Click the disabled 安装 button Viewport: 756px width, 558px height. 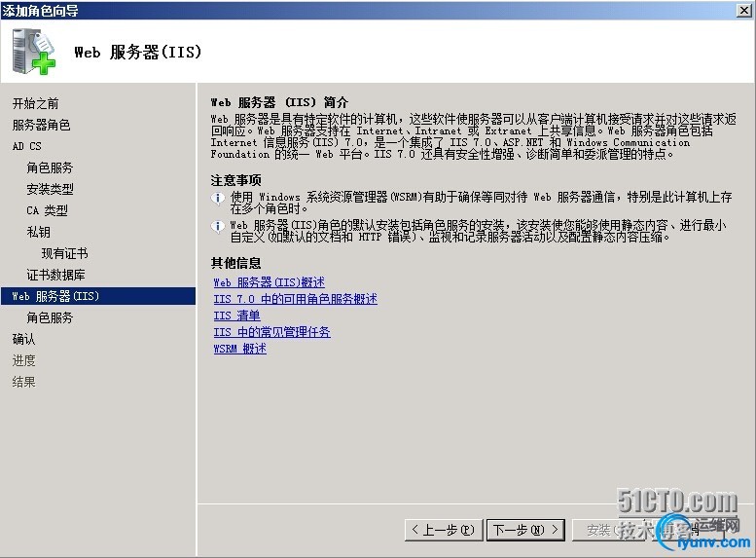[608, 530]
